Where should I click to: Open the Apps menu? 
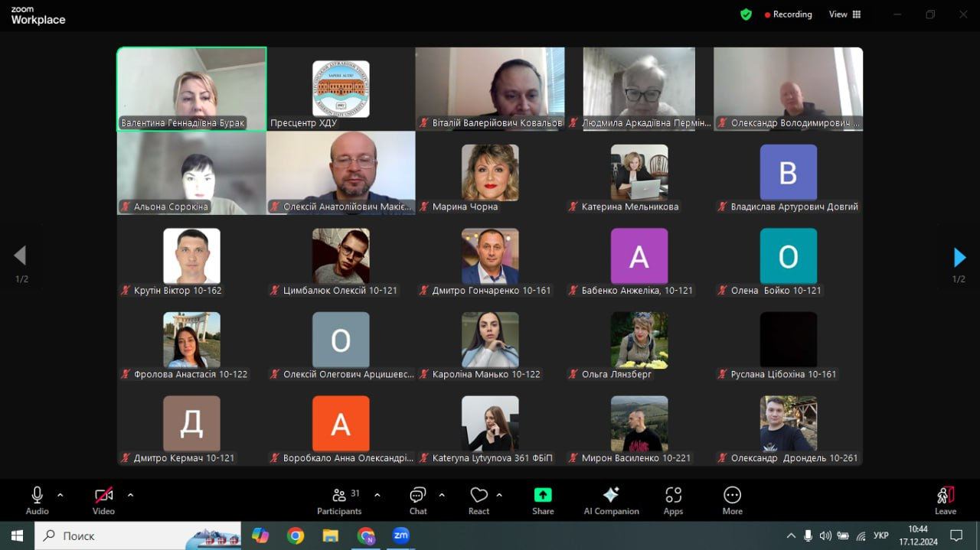tap(673, 500)
